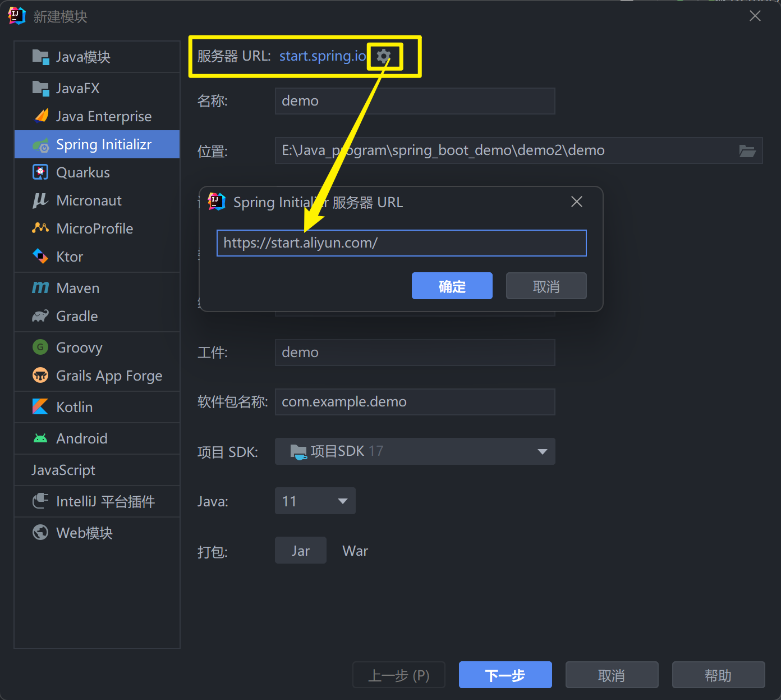
Task: Click the JavaFX folder icon
Action: pos(40,88)
